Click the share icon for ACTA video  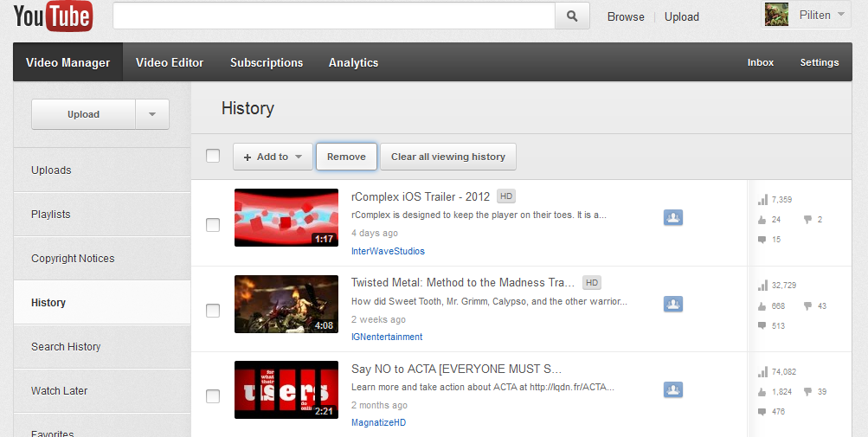point(673,389)
